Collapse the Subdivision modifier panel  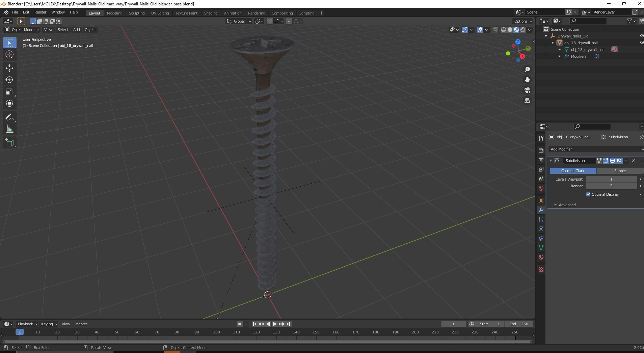click(551, 161)
